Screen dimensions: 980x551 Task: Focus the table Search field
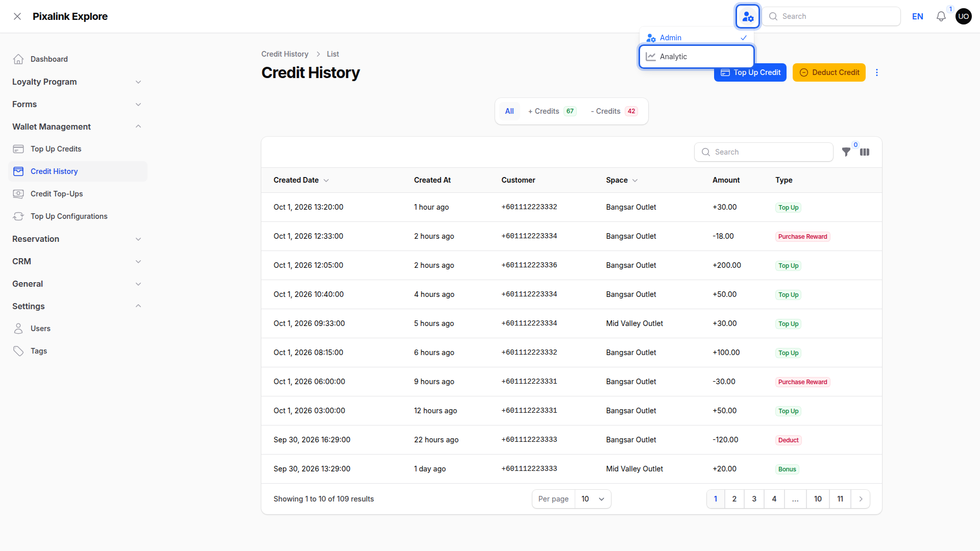[764, 152]
